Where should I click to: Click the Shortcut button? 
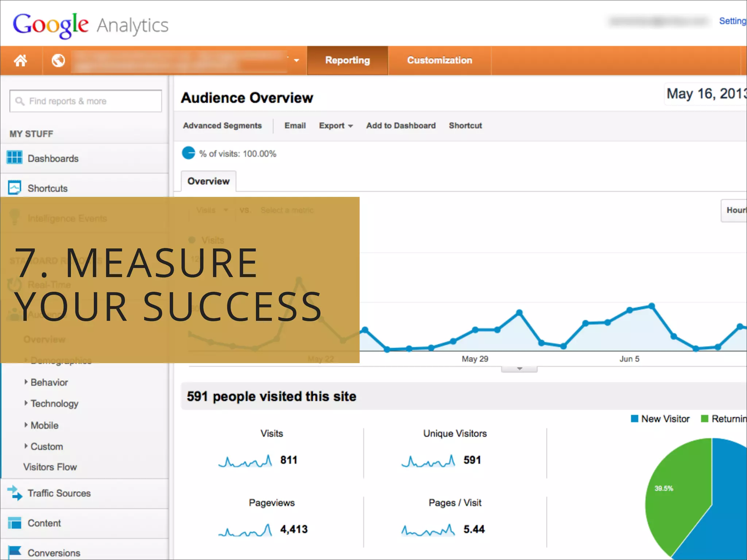point(465,125)
